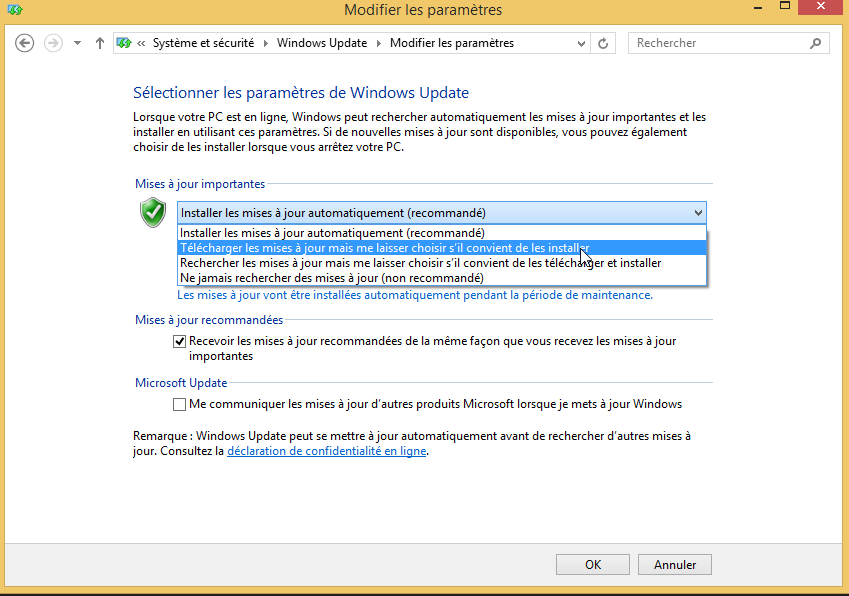This screenshot has height=596, width=849.
Task: Open recent locations dropdown arrow
Action: point(77,43)
